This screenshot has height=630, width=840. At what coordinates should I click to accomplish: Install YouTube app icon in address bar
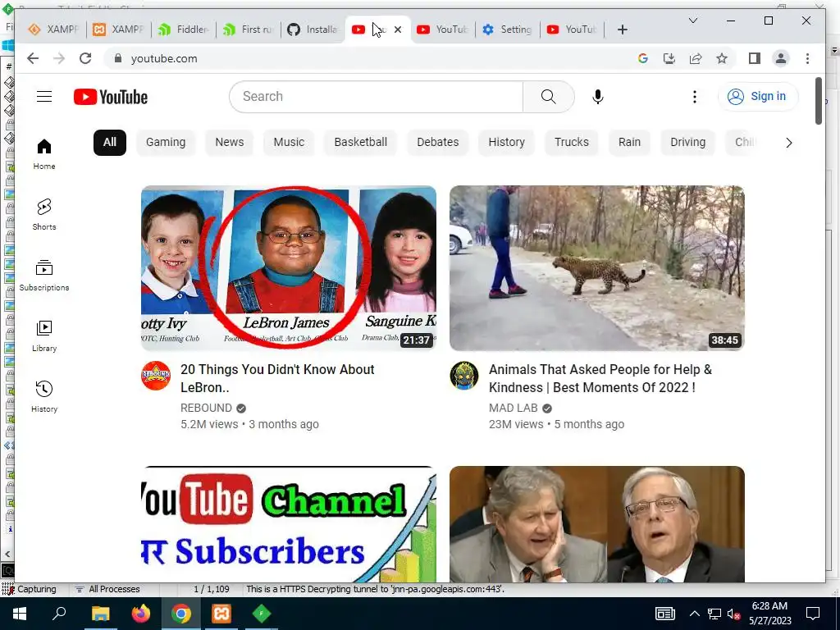point(669,58)
